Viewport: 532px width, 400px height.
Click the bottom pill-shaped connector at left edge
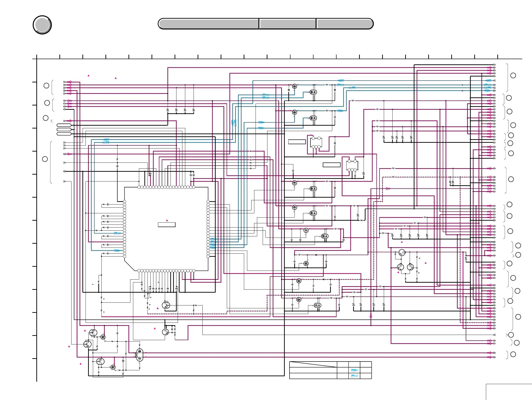click(x=64, y=134)
